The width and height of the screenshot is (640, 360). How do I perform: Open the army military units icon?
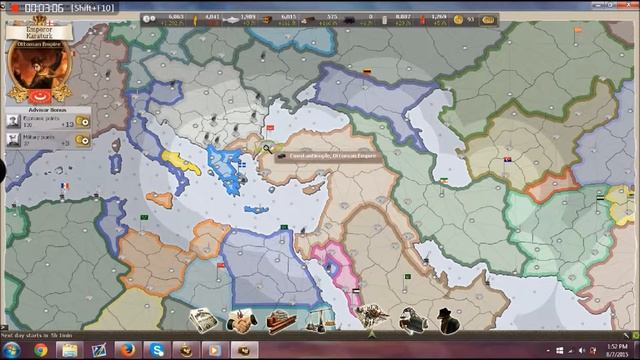[x=372, y=316]
